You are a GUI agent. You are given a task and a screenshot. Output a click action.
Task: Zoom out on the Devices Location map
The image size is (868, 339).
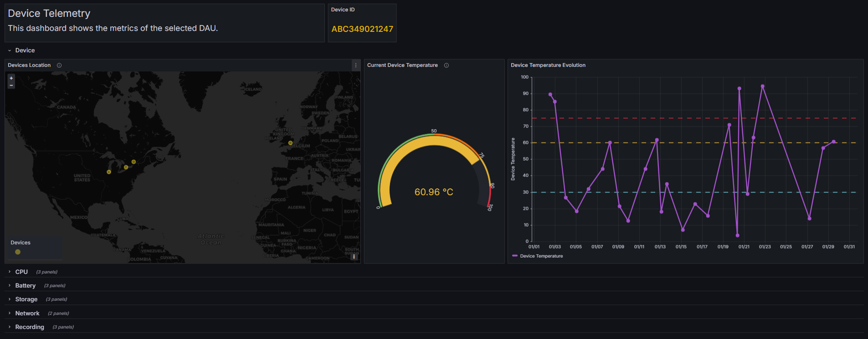click(x=11, y=85)
